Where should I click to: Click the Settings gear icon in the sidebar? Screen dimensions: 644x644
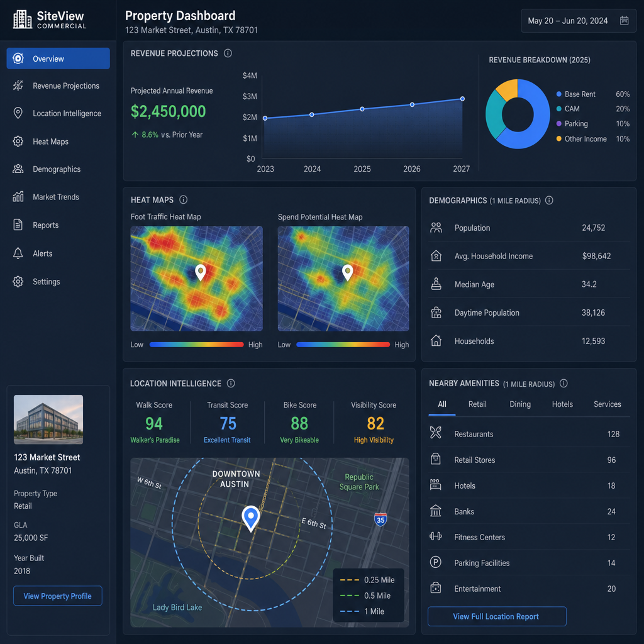(x=18, y=281)
